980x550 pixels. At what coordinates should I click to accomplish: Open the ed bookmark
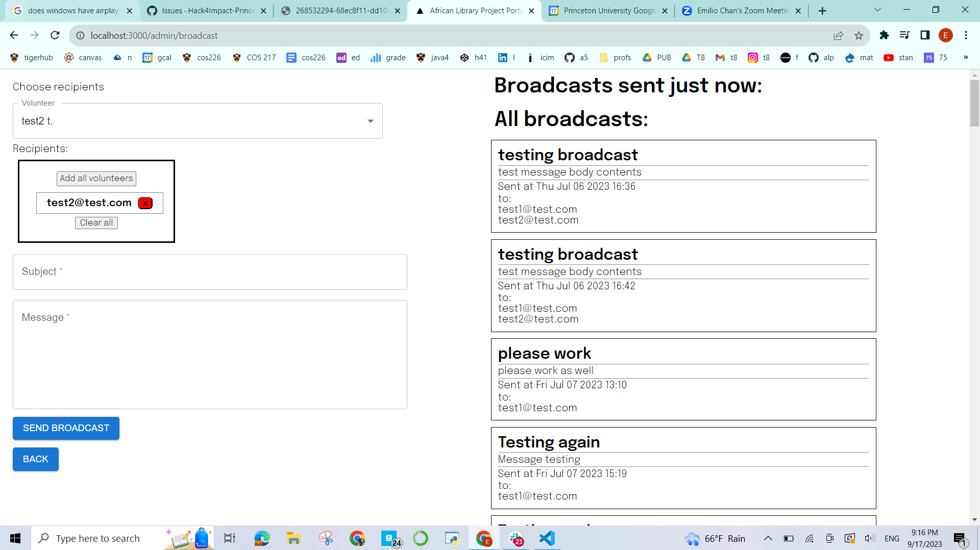coord(349,58)
